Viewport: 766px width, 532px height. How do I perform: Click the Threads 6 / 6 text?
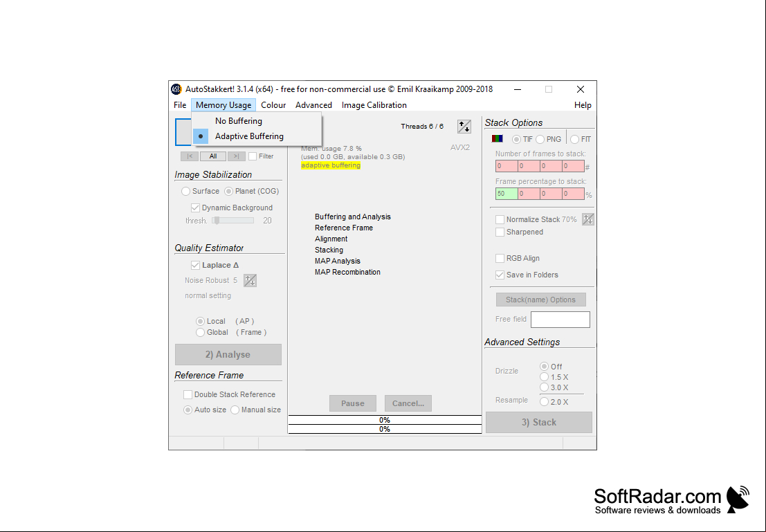pyautogui.click(x=422, y=127)
